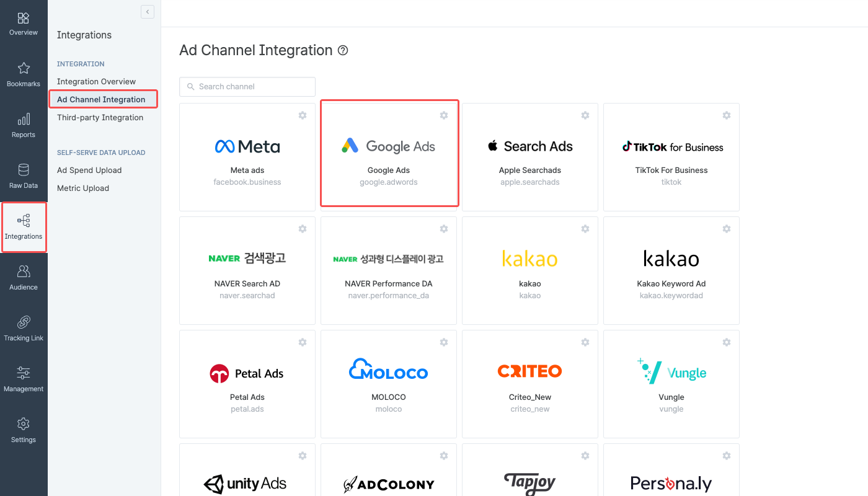868x496 pixels.
Task: Open Ad Spend Upload in the submenu
Action: coord(89,170)
